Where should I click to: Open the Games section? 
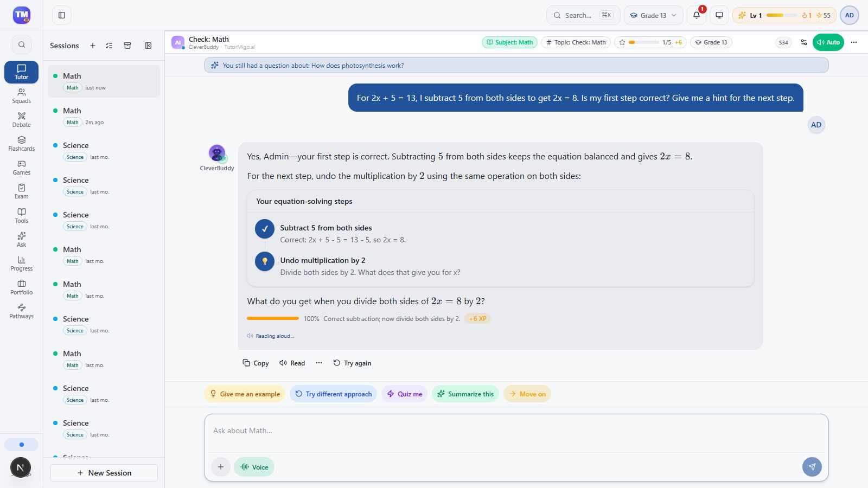(x=21, y=168)
